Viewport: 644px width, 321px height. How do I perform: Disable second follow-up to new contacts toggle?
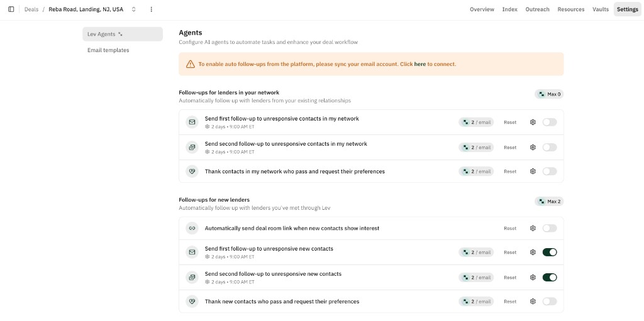pos(550,277)
